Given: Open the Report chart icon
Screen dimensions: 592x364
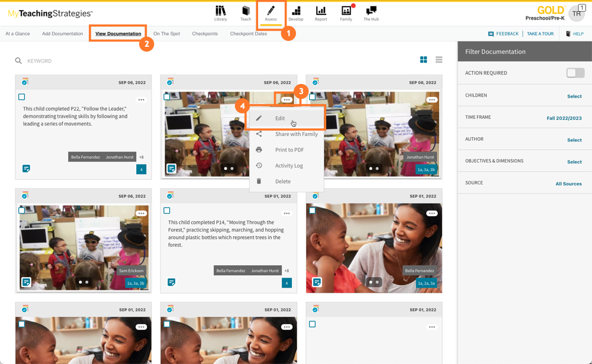Looking at the screenshot, I should click(321, 13).
